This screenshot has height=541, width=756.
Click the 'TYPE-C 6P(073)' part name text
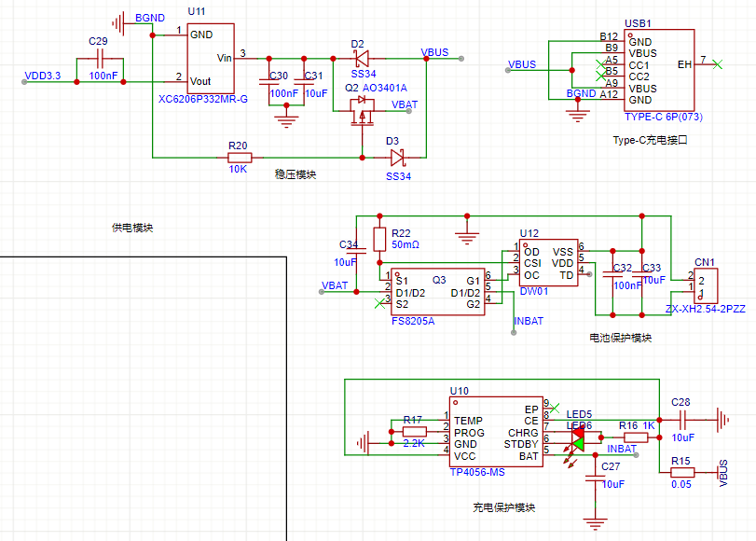pos(664,117)
